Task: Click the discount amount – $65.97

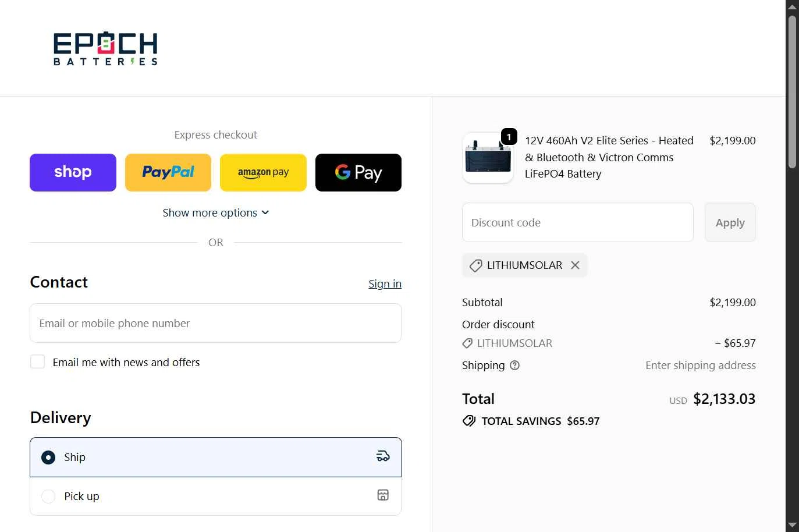Action: coord(736,343)
